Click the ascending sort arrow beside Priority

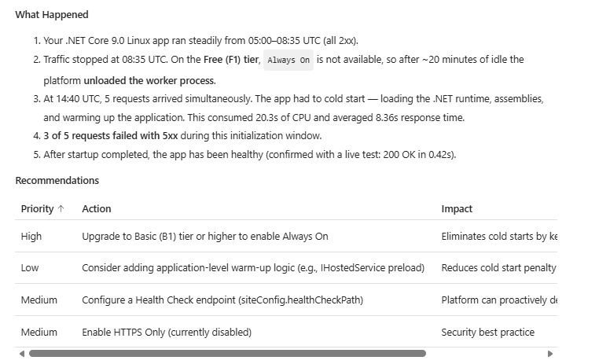click(61, 209)
